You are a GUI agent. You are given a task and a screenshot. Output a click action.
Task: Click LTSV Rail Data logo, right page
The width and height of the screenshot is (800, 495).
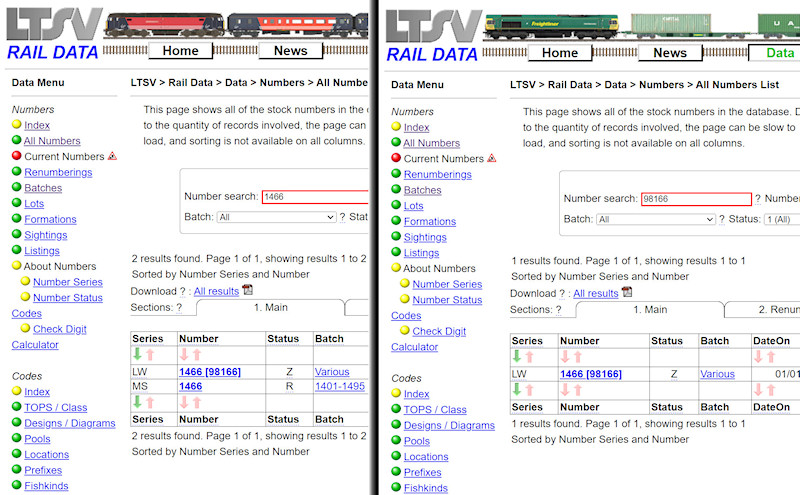click(x=433, y=36)
